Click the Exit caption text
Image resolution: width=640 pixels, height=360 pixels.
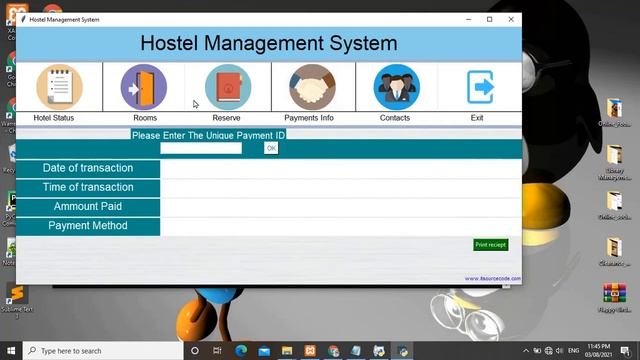(477, 118)
